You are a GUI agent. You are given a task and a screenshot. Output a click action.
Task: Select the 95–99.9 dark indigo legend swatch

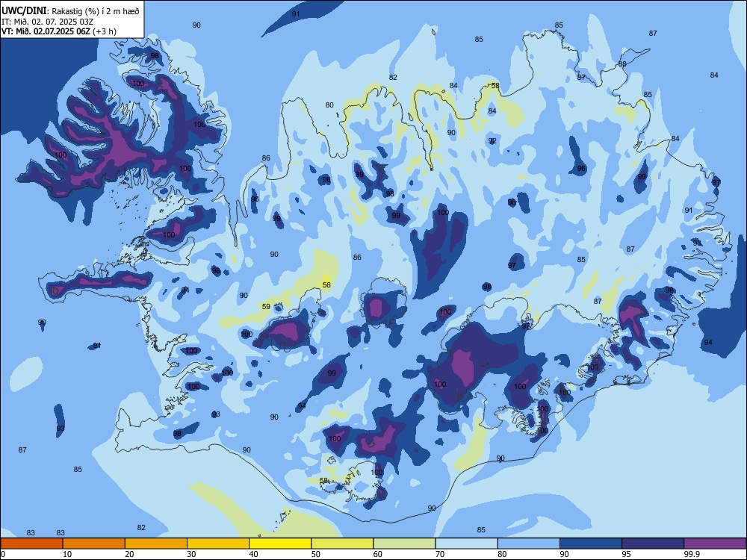[x=653, y=544]
